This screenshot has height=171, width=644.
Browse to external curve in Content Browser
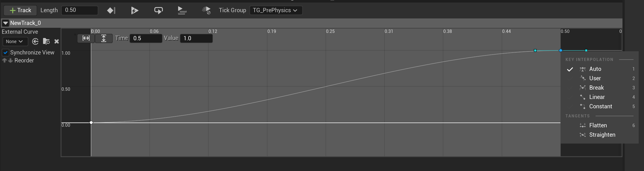(x=46, y=41)
